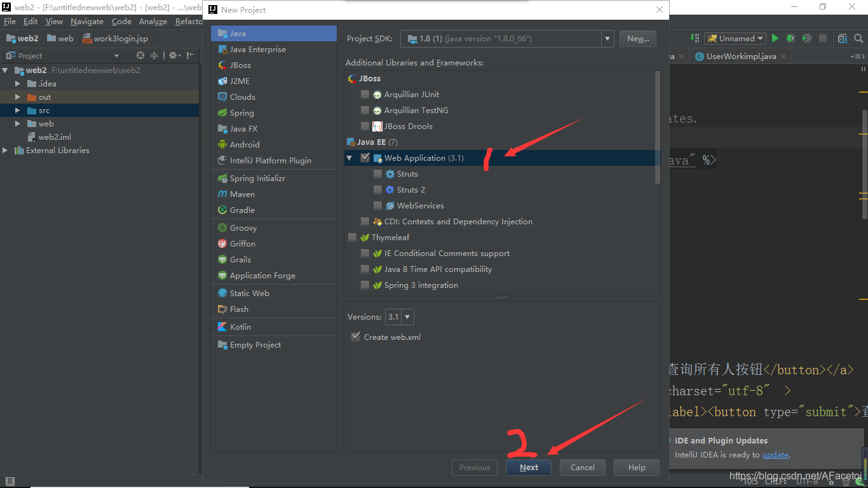Viewport: 868px width, 488px height.
Task: Toggle Create web.xml checkbox
Action: [356, 337]
